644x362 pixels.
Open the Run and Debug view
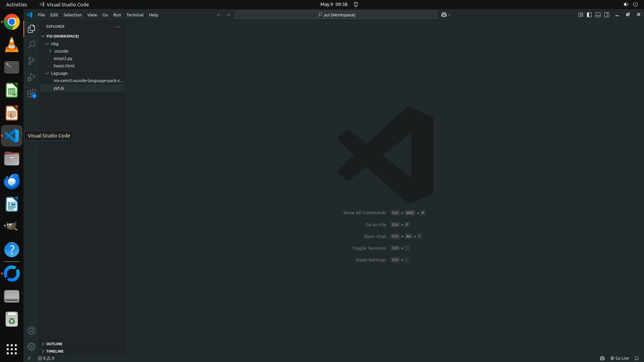(32, 77)
